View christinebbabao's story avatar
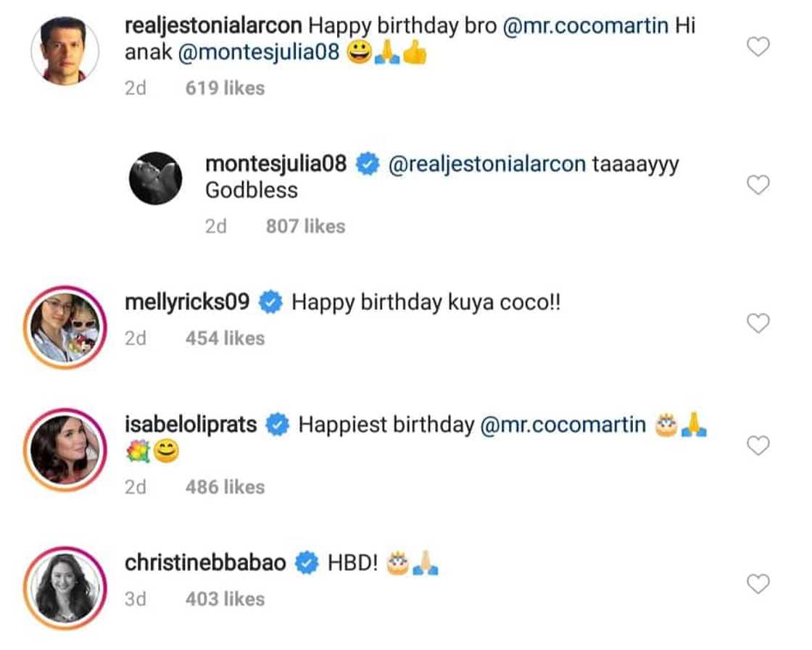The height and width of the screenshot is (650, 812). click(65, 586)
